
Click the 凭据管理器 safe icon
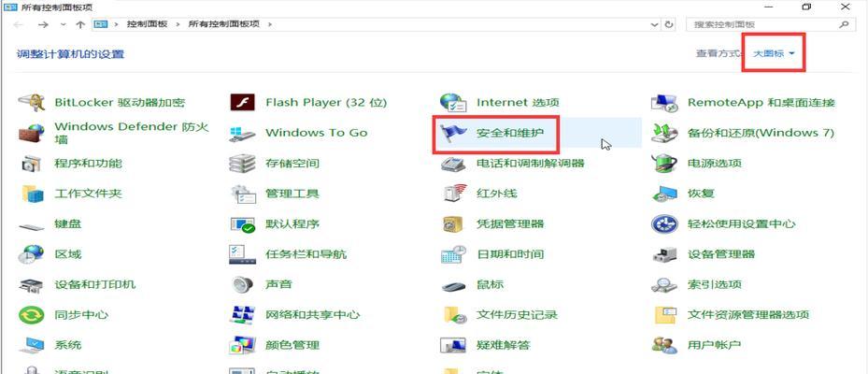[x=454, y=223]
